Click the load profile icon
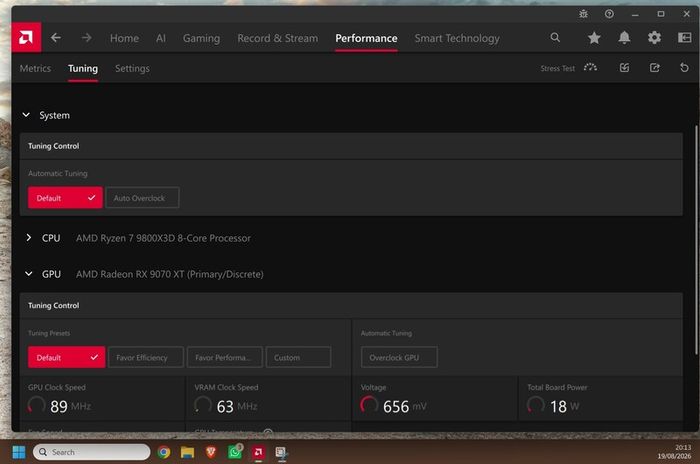The image size is (700, 464). [x=624, y=68]
